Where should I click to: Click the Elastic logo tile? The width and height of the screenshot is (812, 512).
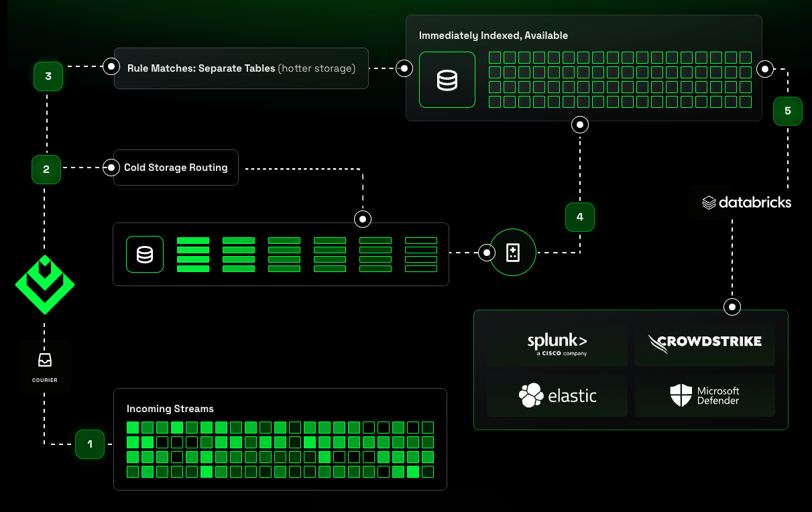coord(557,395)
